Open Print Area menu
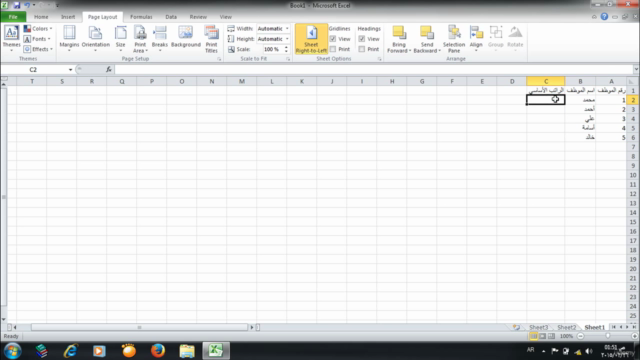 (x=140, y=39)
